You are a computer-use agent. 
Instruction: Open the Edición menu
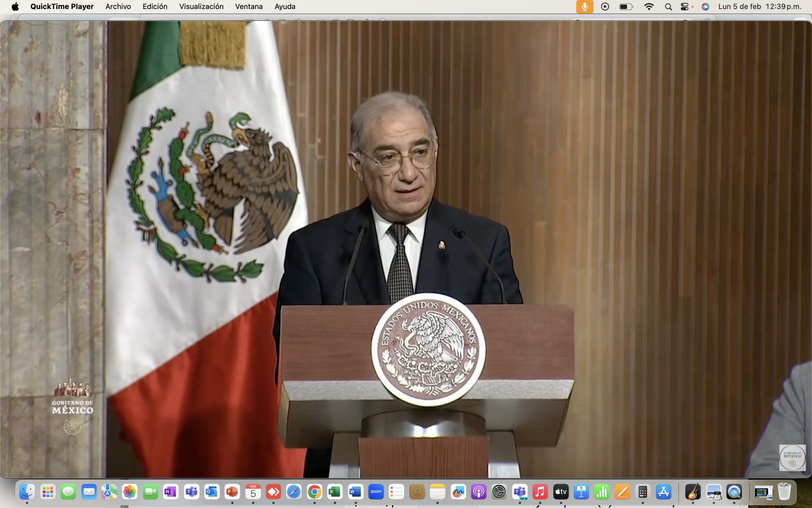[155, 7]
